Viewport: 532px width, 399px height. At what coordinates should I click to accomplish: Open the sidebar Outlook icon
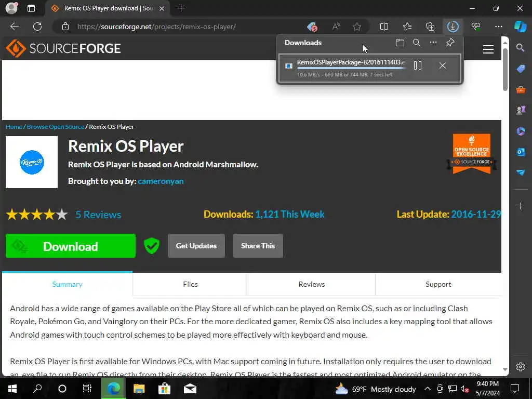(x=521, y=152)
